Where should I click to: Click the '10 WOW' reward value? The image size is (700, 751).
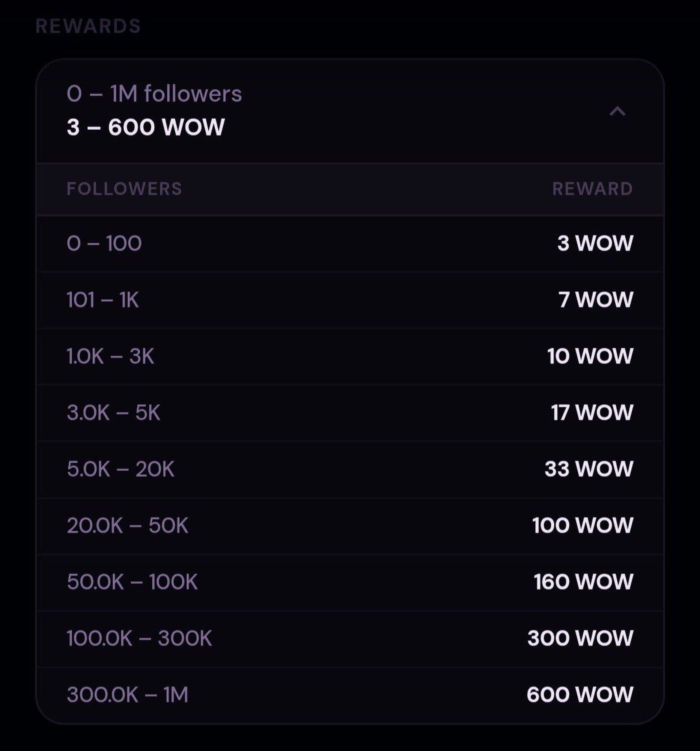pos(590,356)
